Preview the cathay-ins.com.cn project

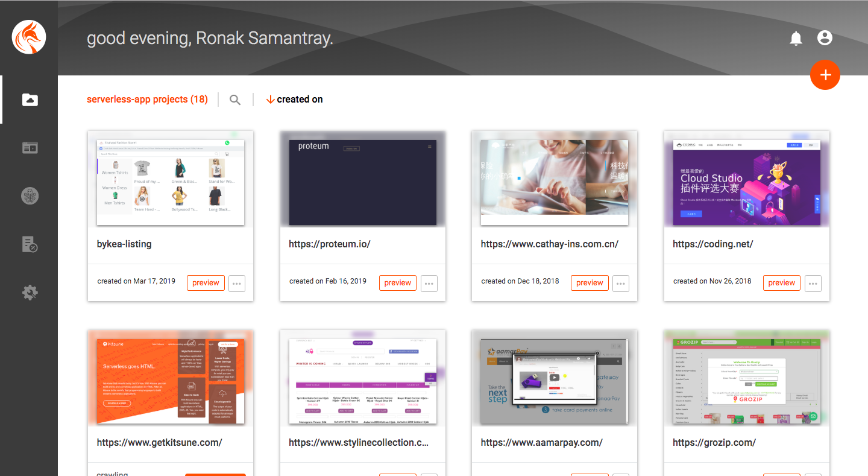pyautogui.click(x=590, y=283)
